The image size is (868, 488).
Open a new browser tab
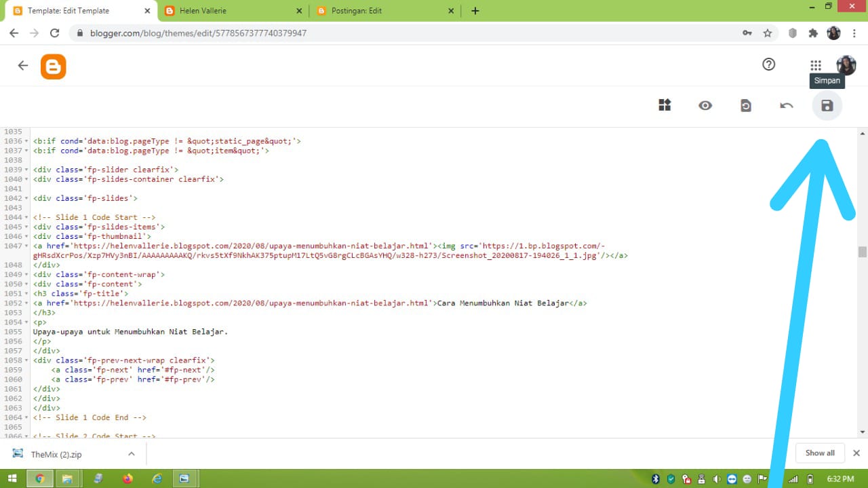click(x=475, y=11)
